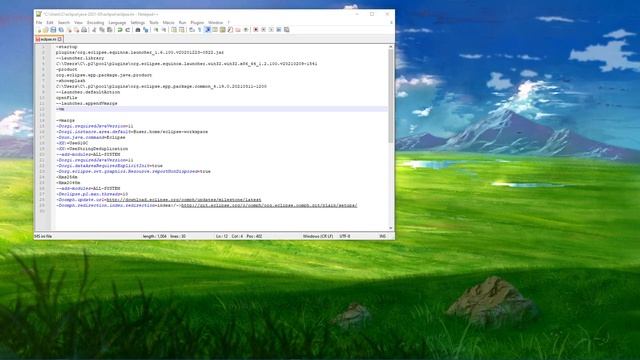
Task: Click the Zoom In toolbar icon
Action: coord(156,30)
